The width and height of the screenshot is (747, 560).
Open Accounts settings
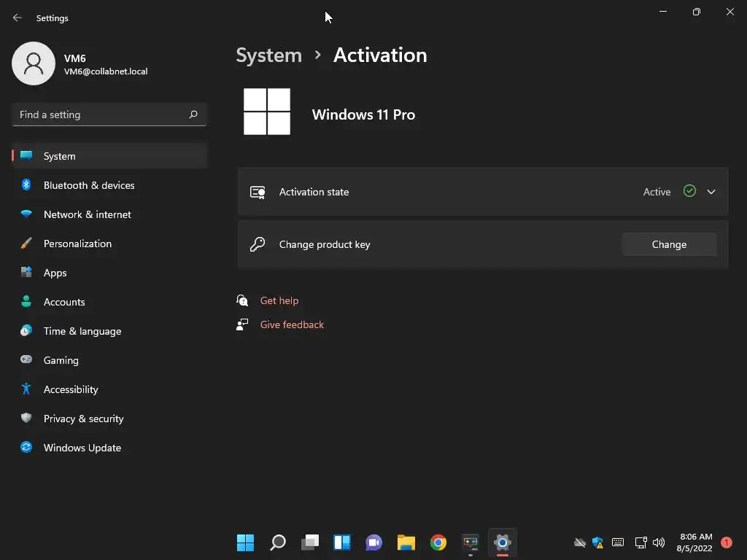pyautogui.click(x=109, y=302)
